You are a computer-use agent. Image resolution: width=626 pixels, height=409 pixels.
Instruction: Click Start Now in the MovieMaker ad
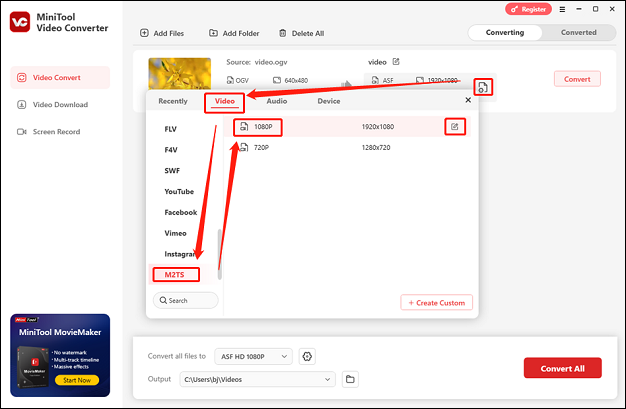pyautogui.click(x=77, y=380)
